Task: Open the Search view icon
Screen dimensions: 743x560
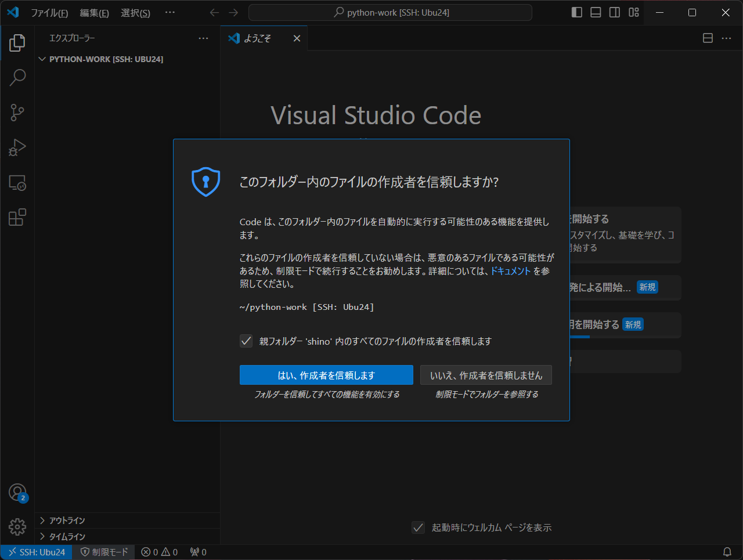Action: point(17,77)
